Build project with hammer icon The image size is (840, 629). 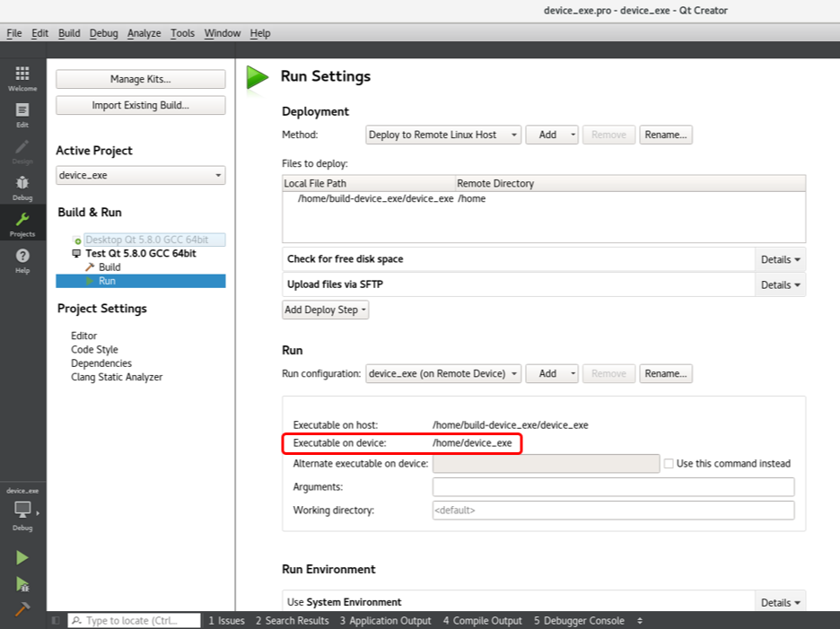coord(22,608)
